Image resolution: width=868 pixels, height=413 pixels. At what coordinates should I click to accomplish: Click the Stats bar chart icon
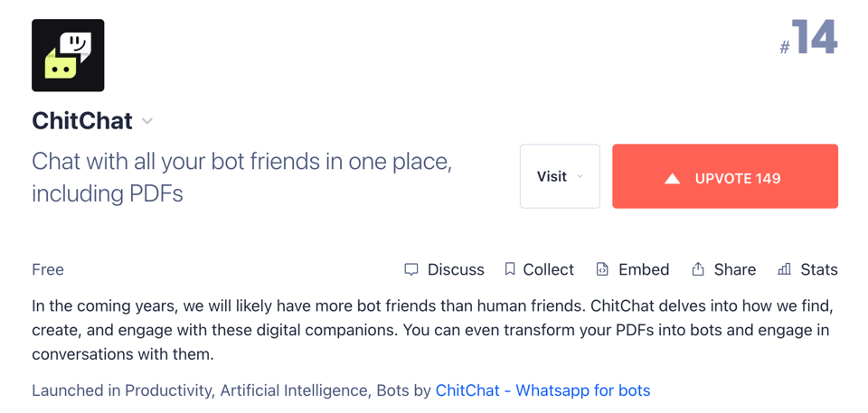pyautogui.click(x=784, y=269)
